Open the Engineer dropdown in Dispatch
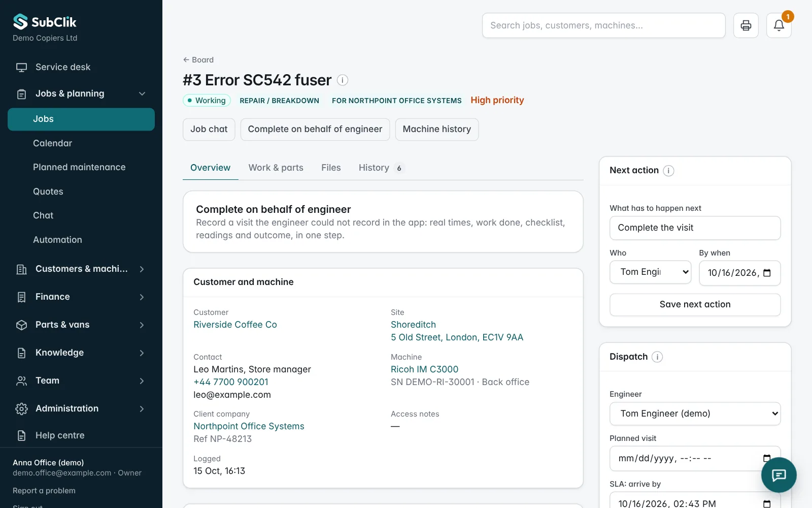This screenshot has width=812, height=508. click(x=695, y=414)
